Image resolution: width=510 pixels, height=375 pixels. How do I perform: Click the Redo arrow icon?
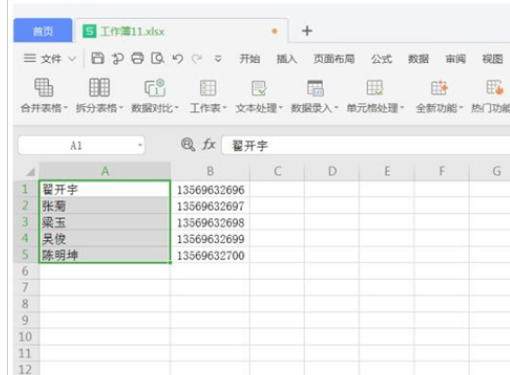coord(197,59)
